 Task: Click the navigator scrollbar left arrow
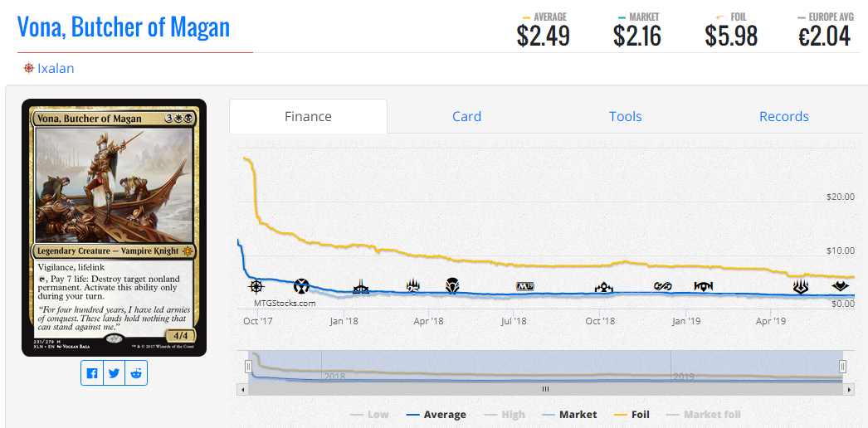241,389
